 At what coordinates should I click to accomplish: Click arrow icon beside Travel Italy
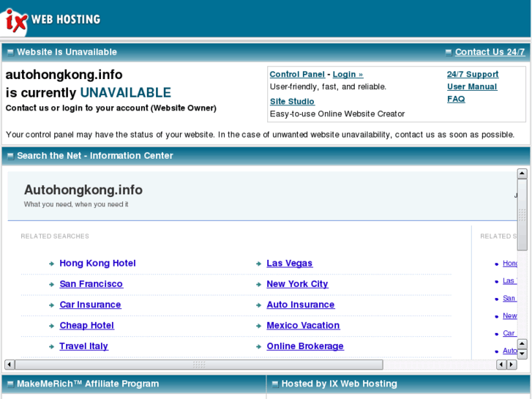pos(51,346)
